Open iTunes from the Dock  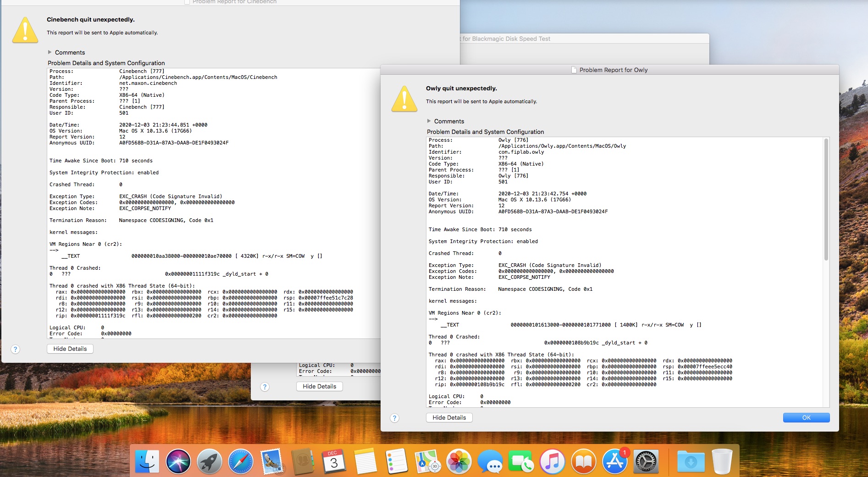[552, 461]
